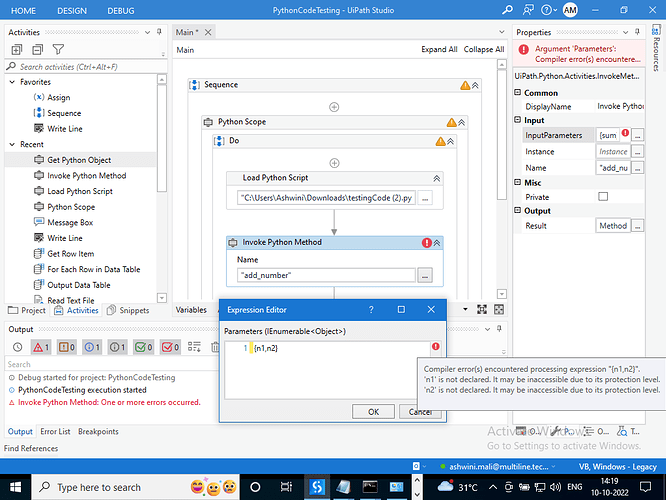This screenshot has width=666, height=500.
Task: Add activity via plus above Load Python Script
Action: tap(334, 163)
